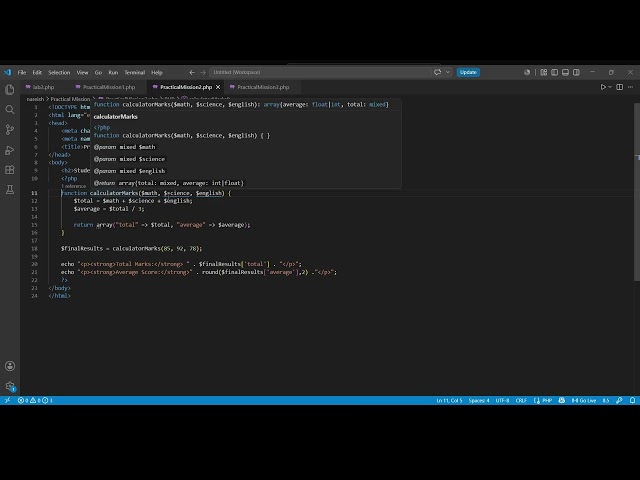Switch to the PracticalMission1.php tab
The width and height of the screenshot is (640, 480).
[109, 87]
